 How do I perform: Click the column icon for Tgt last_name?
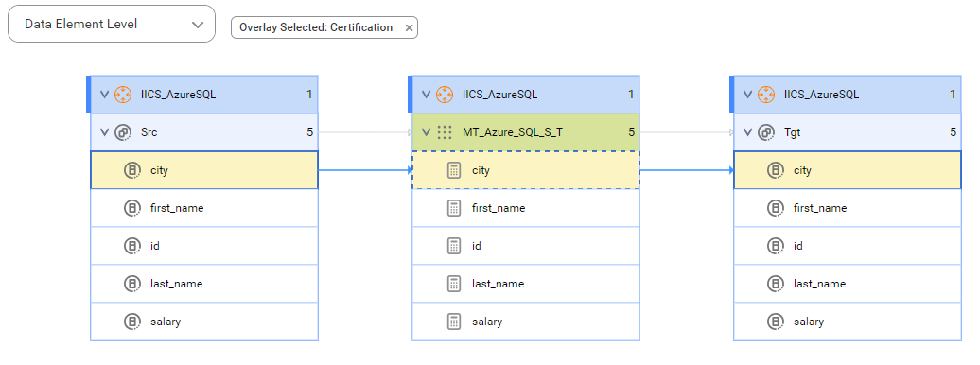pos(776,284)
